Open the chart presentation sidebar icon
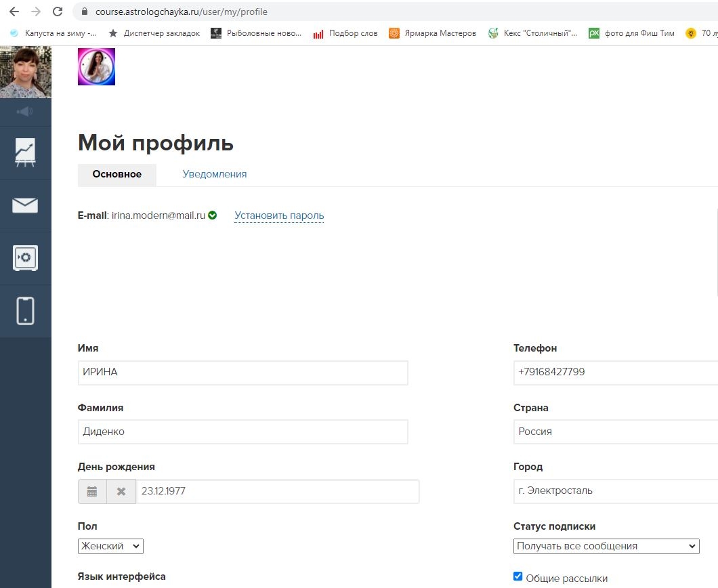718x588 pixels. [25, 153]
